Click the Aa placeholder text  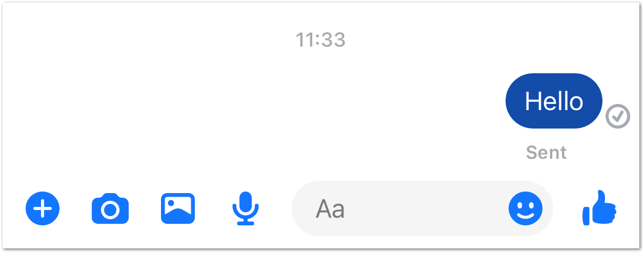pos(330,209)
